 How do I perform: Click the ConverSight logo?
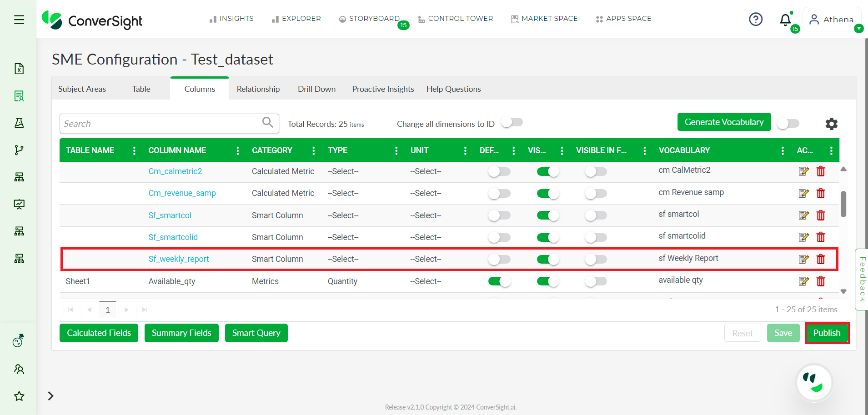92,20
